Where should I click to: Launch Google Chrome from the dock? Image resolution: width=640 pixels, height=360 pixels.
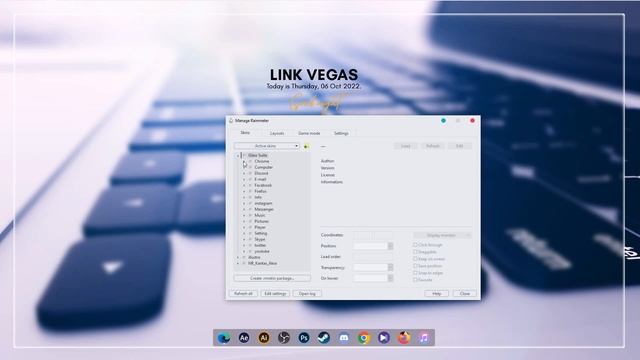[x=364, y=338]
